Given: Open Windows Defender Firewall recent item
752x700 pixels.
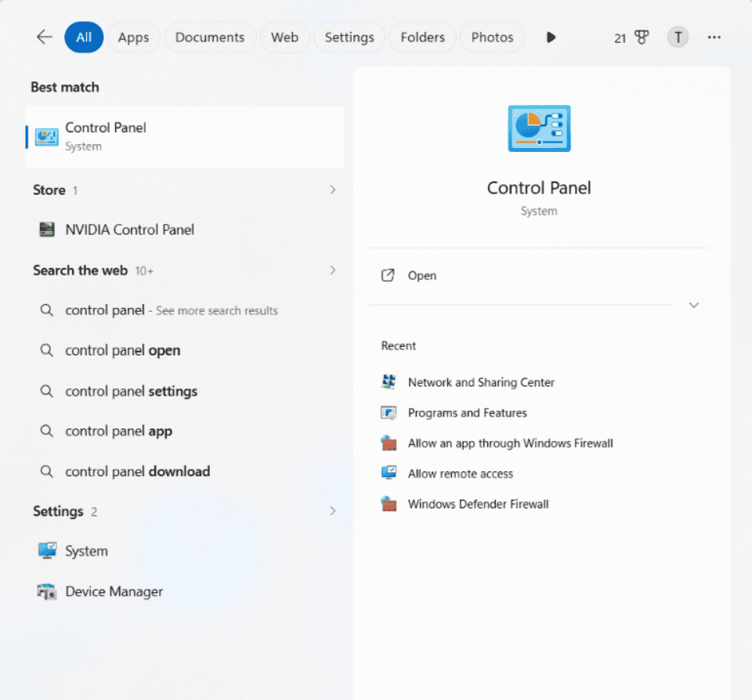Looking at the screenshot, I should tap(478, 504).
